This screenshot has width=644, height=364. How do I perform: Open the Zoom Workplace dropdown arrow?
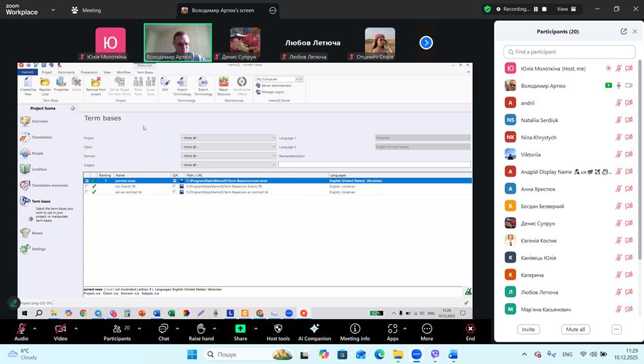click(x=53, y=10)
